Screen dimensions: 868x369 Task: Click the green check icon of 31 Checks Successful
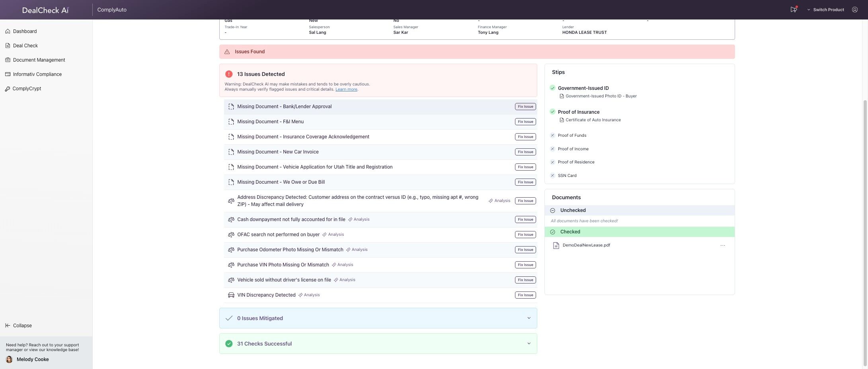229,344
